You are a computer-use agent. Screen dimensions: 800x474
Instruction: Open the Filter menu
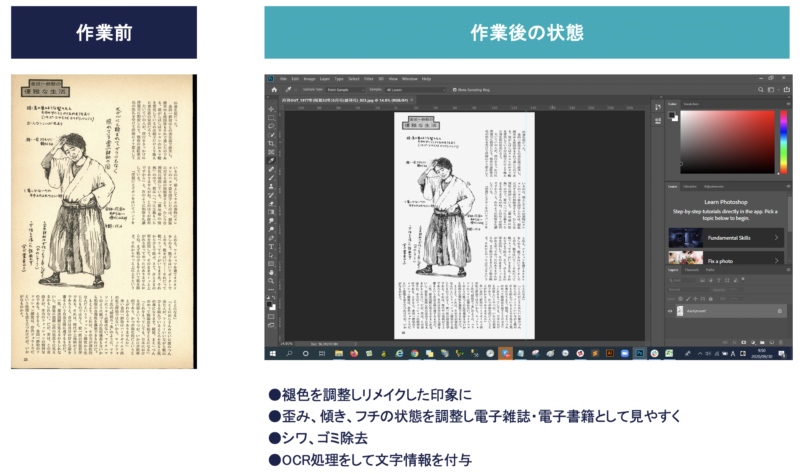368,79
